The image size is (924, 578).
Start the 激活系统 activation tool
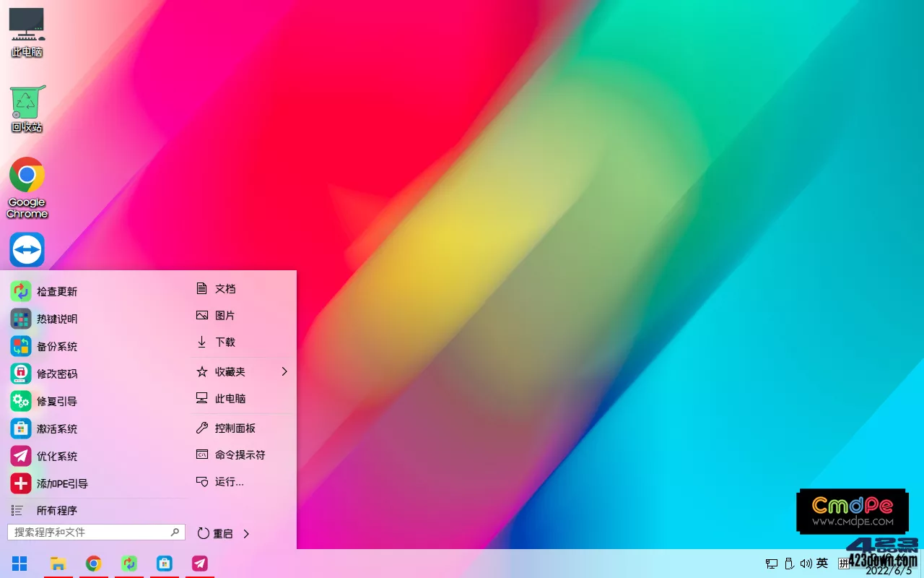(x=56, y=428)
